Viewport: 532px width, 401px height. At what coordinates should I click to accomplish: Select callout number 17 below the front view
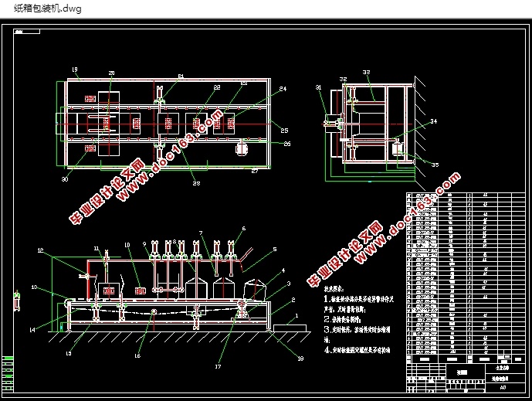point(218,366)
